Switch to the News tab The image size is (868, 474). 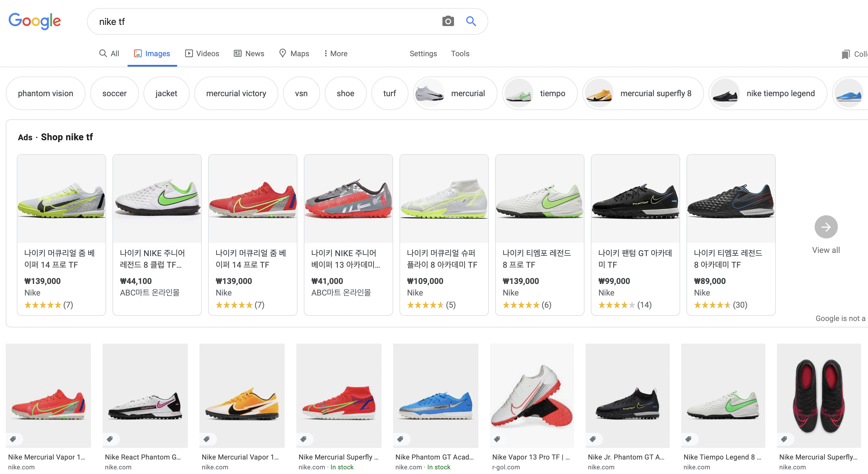[249, 54]
